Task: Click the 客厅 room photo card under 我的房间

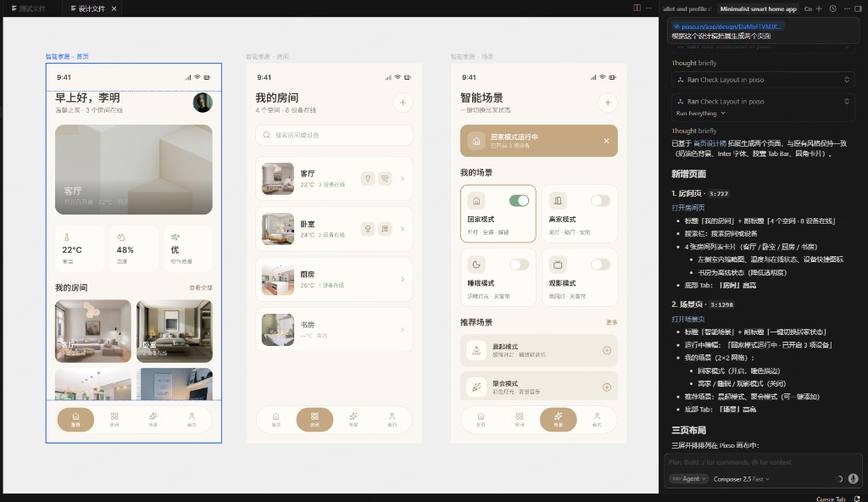Action: pyautogui.click(x=93, y=331)
